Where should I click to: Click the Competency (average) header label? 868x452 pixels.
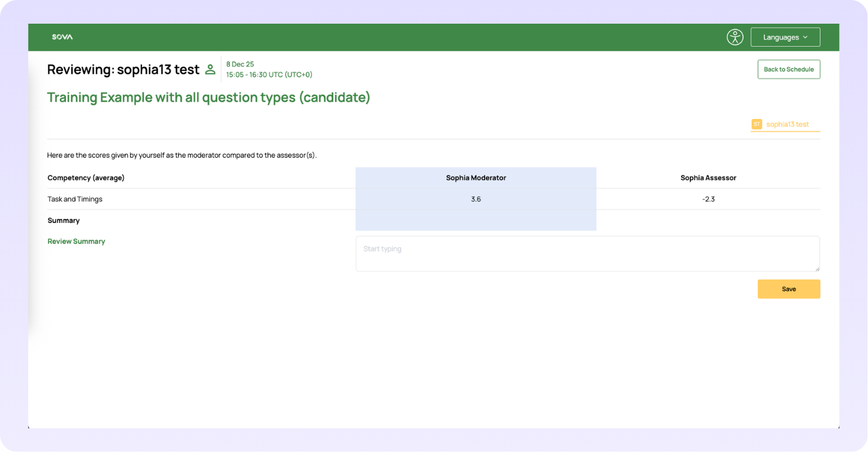(86, 178)
